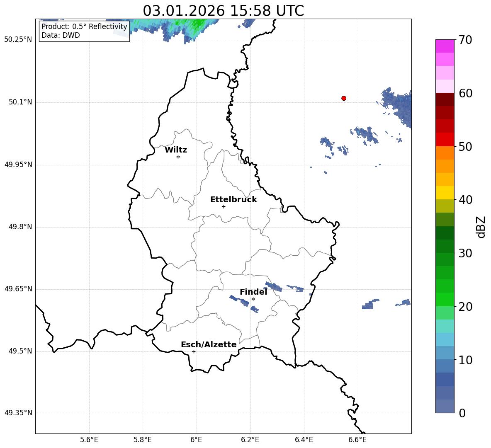Viewport: 491px width, 448px height.
Task: Click the 50.1°N latitude label
Action: 20,102
